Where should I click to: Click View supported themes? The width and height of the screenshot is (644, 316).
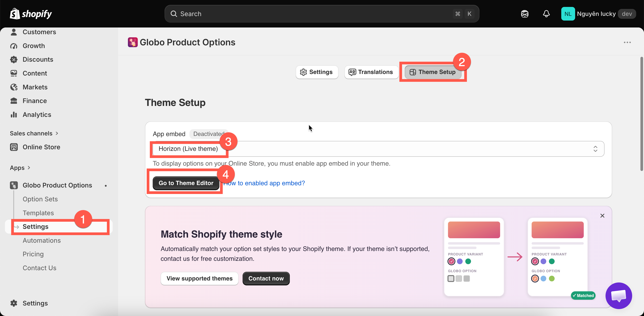click(199, 278)
